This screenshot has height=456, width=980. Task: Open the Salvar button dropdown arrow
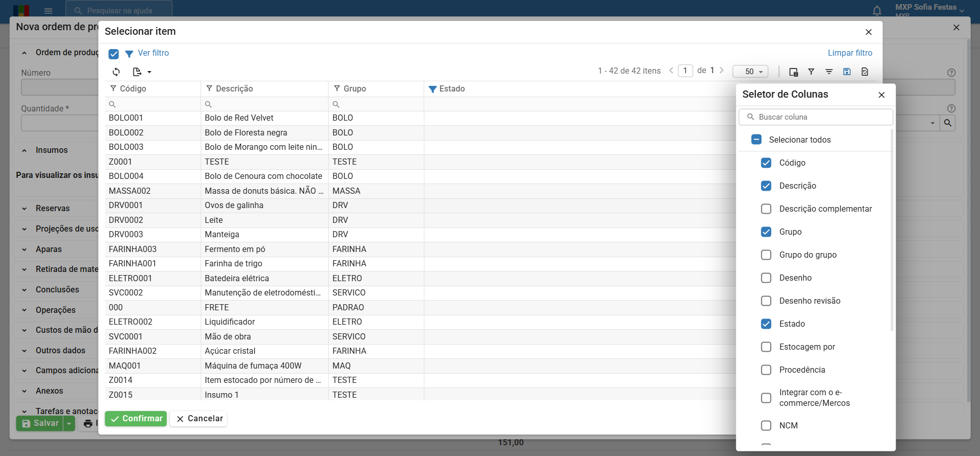pos(69,423)
